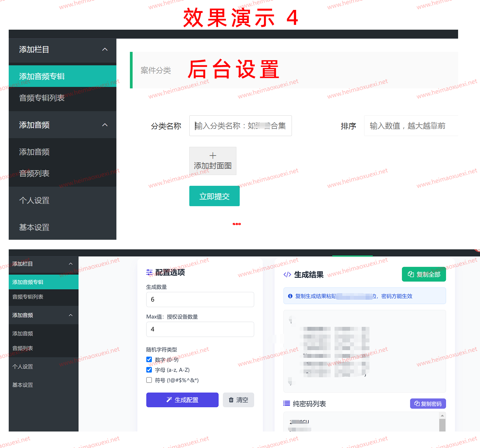480x448 pixels.
Task: Click the trash icon in 清空 button
Action: click(231, 400)
